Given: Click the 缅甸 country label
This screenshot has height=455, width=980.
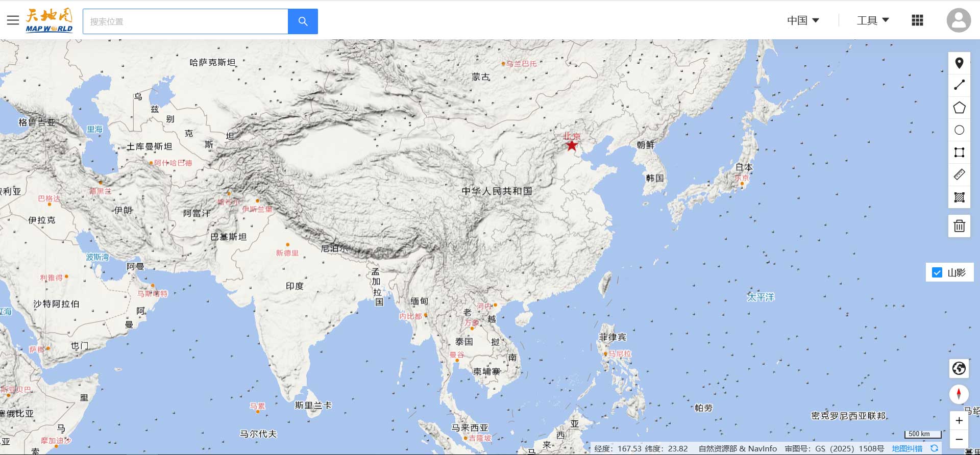Looking at the screenshot, I should point(420,301).
